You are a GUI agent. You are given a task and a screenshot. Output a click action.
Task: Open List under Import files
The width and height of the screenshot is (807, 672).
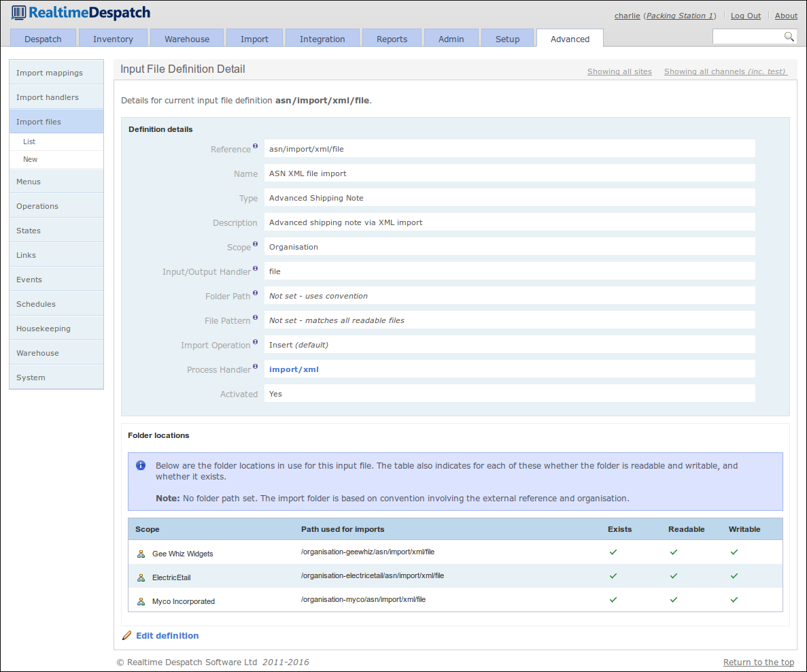(x=56, y=141)
